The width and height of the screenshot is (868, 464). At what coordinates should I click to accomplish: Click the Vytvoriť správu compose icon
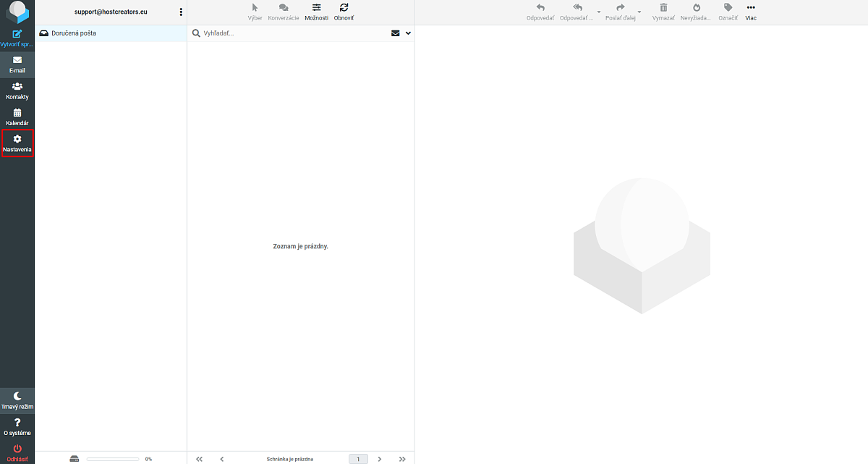pos(17,34)
